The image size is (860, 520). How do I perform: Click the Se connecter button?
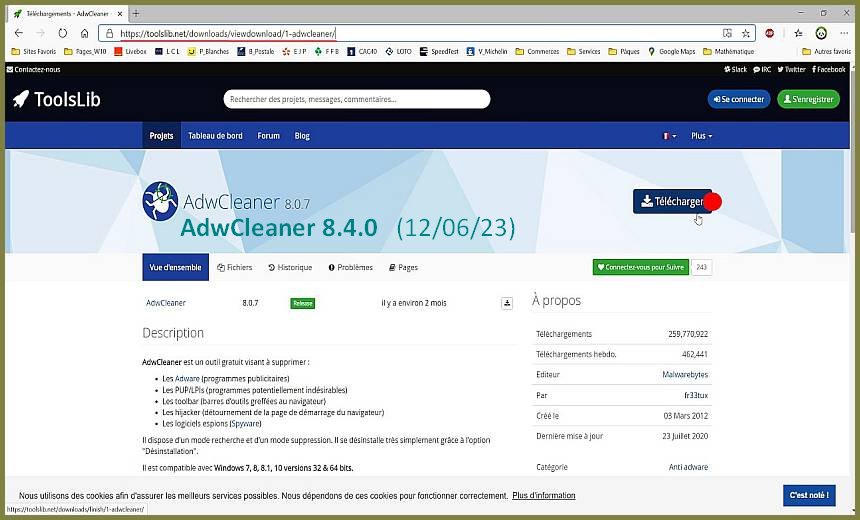tap(739, 99)
